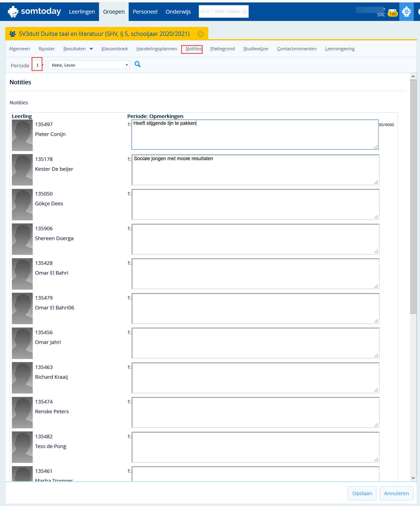Viewport: 420px width, 506px height.
Task: Click the 5V3dutl Duitse taal en literatuur title
Action: [x=104, y=34]
